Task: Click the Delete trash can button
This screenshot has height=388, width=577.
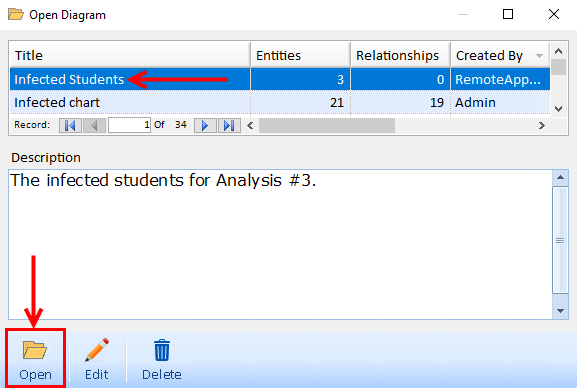Action: 162,359
